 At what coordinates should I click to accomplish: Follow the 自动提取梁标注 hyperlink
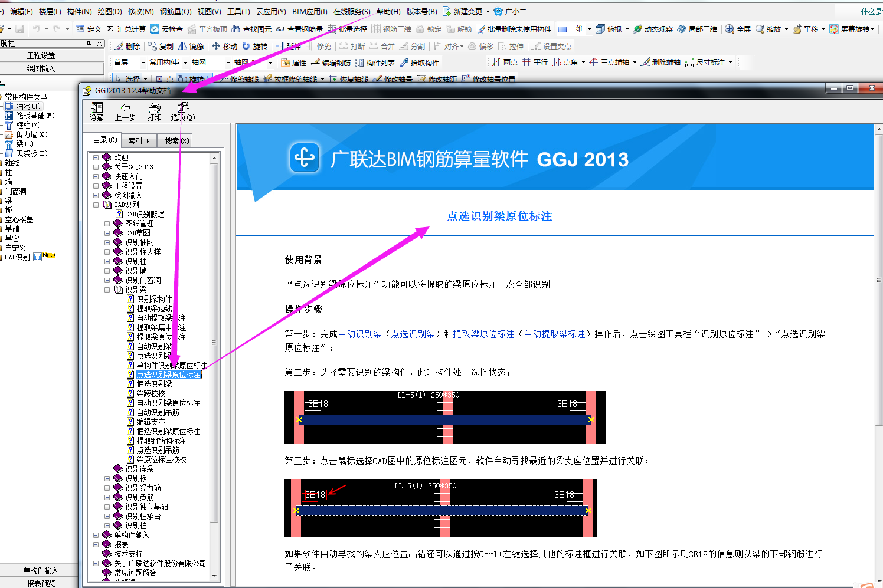coord(554,334)
